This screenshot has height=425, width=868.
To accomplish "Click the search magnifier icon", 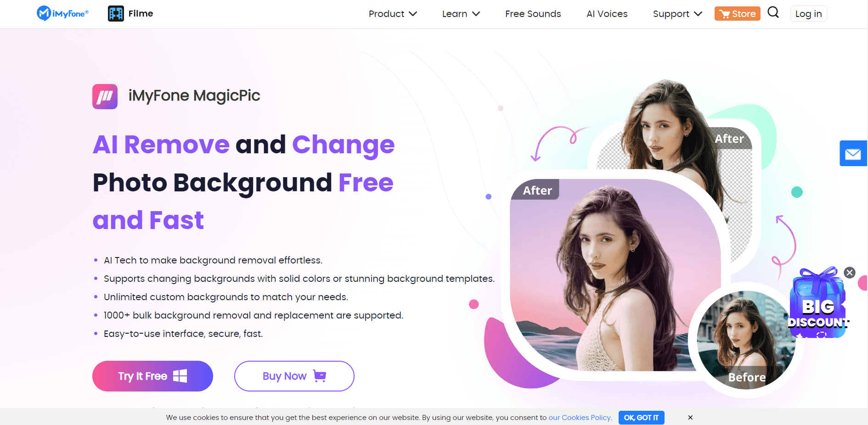I will point(773,12).
